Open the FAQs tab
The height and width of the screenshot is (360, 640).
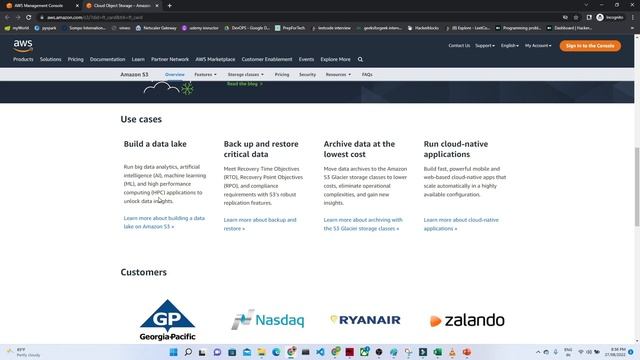pos(367,75)
